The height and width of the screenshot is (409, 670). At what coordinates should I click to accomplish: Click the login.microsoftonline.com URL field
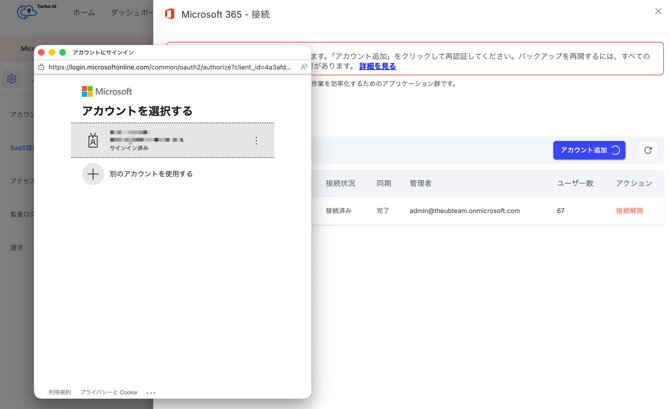click(169, 67)
